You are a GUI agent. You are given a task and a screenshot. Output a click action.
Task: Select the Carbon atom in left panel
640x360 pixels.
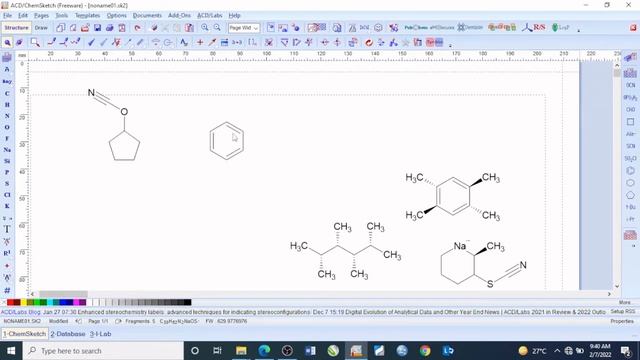[x=7, y=93]
